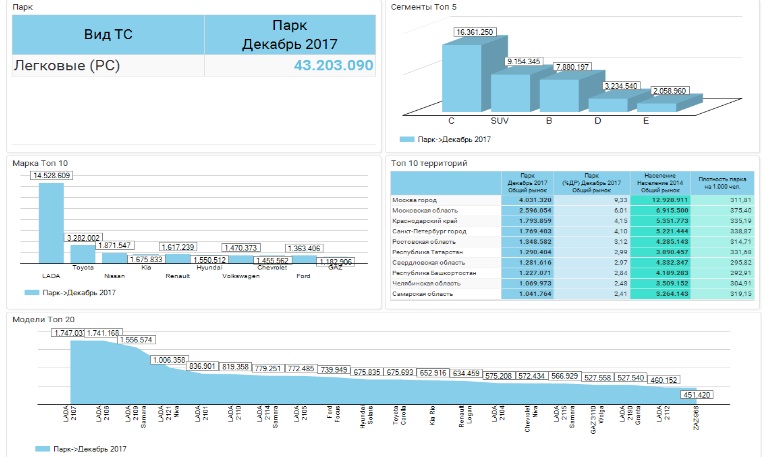Click the 16.361.250 label above C bar
The width and height of the screenshot is (770, 457).
pos(476,33)
